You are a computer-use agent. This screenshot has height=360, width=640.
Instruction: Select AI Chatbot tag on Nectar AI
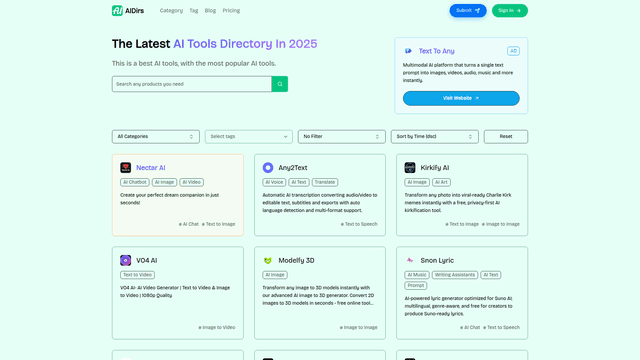[135, 182]
